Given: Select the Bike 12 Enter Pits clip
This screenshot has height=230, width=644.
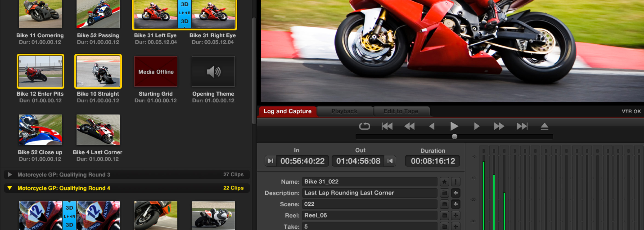Looking at the screenshot, I should point(40,71).
